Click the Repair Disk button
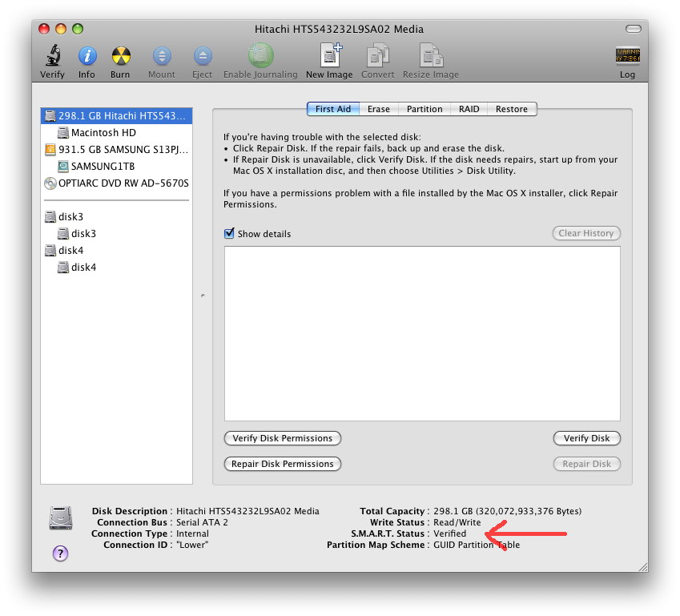680x616 pixels. pos(587,464)
